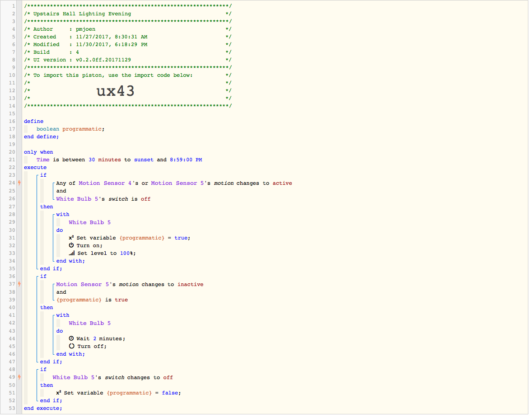Click 'White Bulb 5's switch changes to off' trigger

[112, 378]
